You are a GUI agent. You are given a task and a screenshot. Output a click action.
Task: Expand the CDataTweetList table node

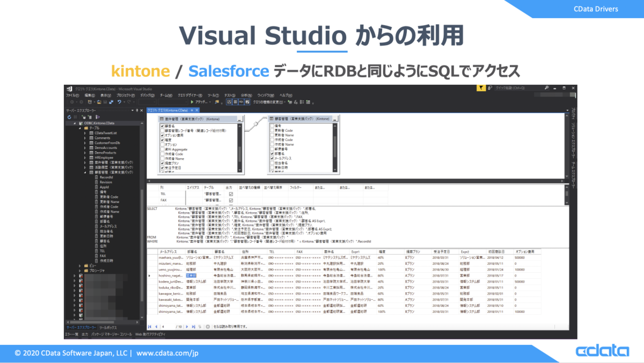85,133
